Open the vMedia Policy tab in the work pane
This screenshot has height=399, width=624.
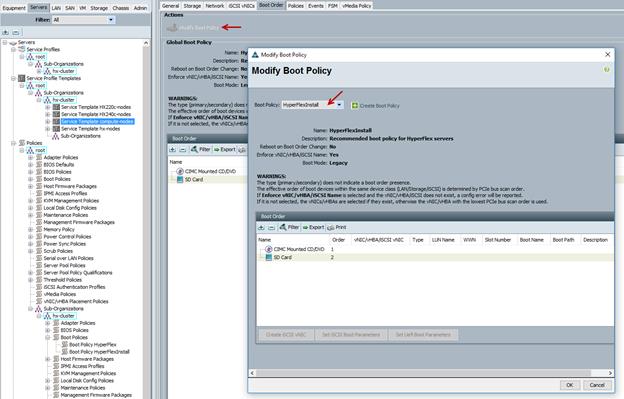[356, 6]
